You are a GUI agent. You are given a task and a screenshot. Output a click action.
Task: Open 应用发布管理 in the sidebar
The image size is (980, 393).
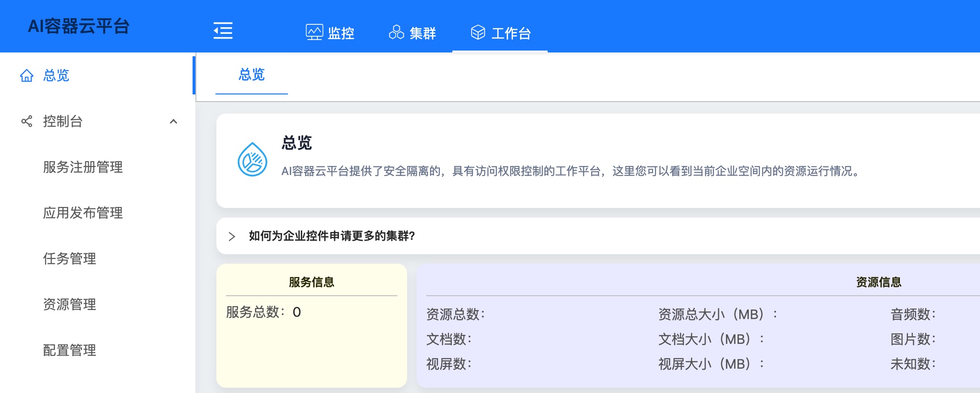click(x=83, y=213)
